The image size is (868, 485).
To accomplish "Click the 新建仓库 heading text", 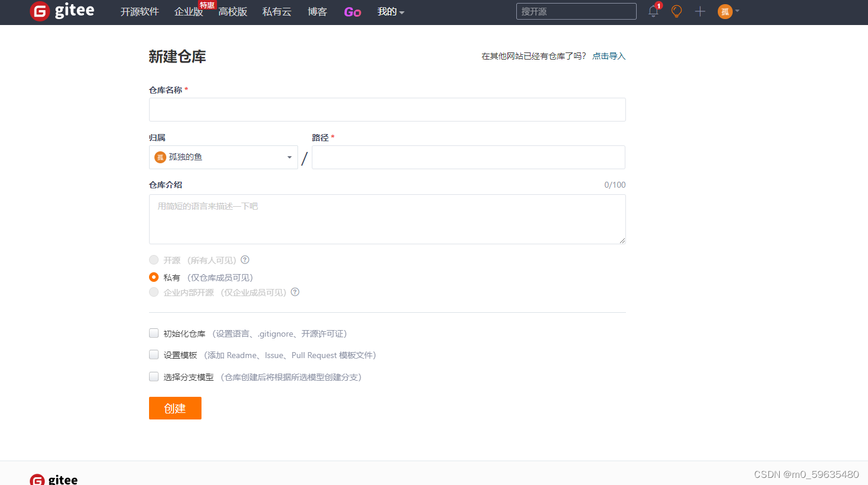I will point(178,57).
